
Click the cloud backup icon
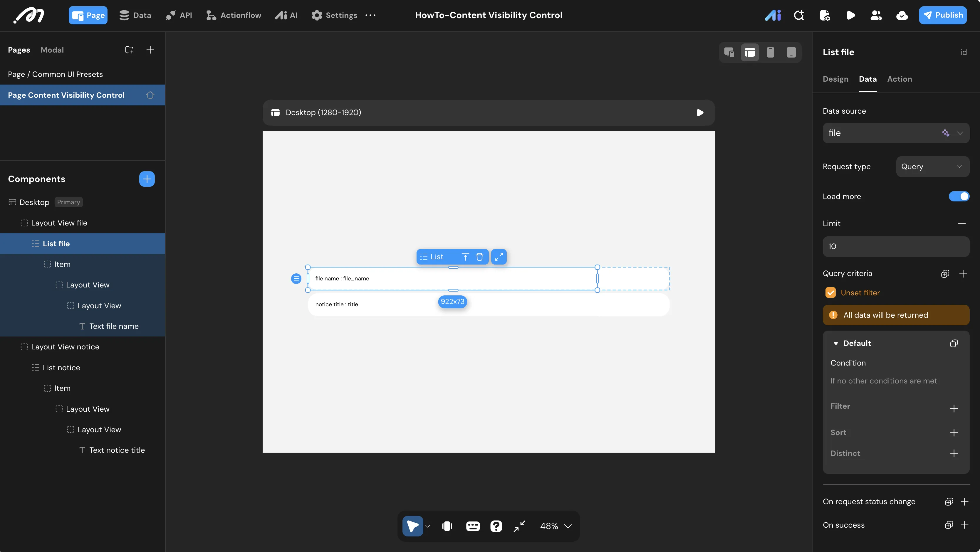902,15
